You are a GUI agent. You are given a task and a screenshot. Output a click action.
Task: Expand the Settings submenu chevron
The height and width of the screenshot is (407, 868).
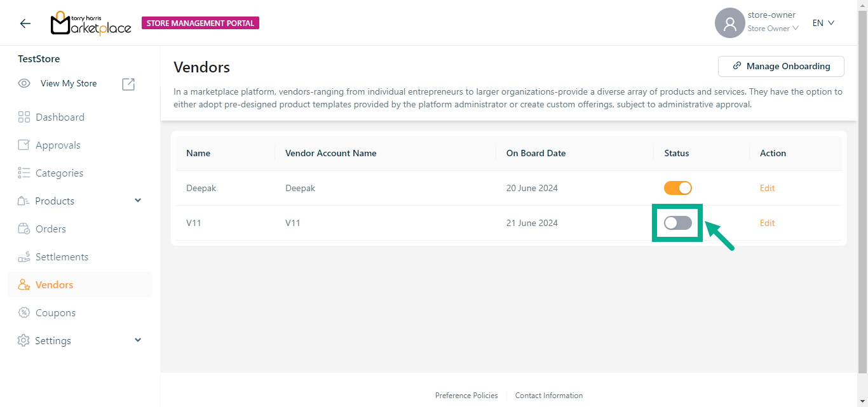138,340
